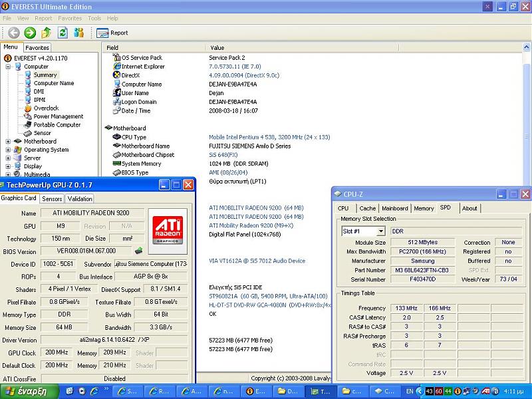Image resolution: width=532 pixels, height=399 pixels.
Task: Open the VIA VT1612A audio device link
Action: [257, 261]
